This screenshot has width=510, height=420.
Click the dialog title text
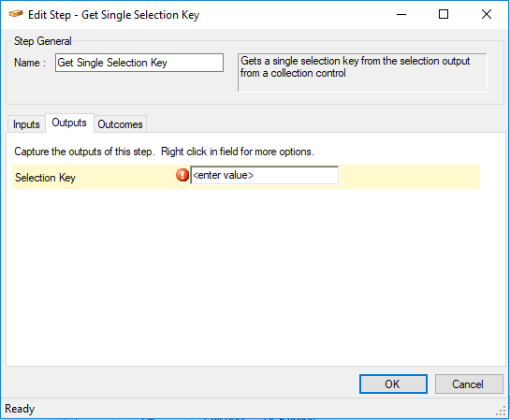[113, 15]
